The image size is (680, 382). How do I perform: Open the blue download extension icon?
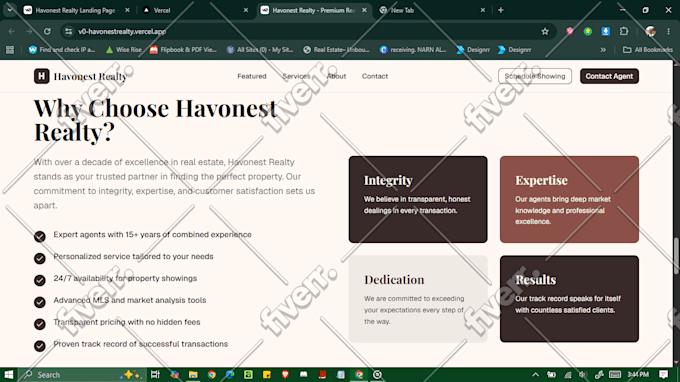[x=606, y=31]
